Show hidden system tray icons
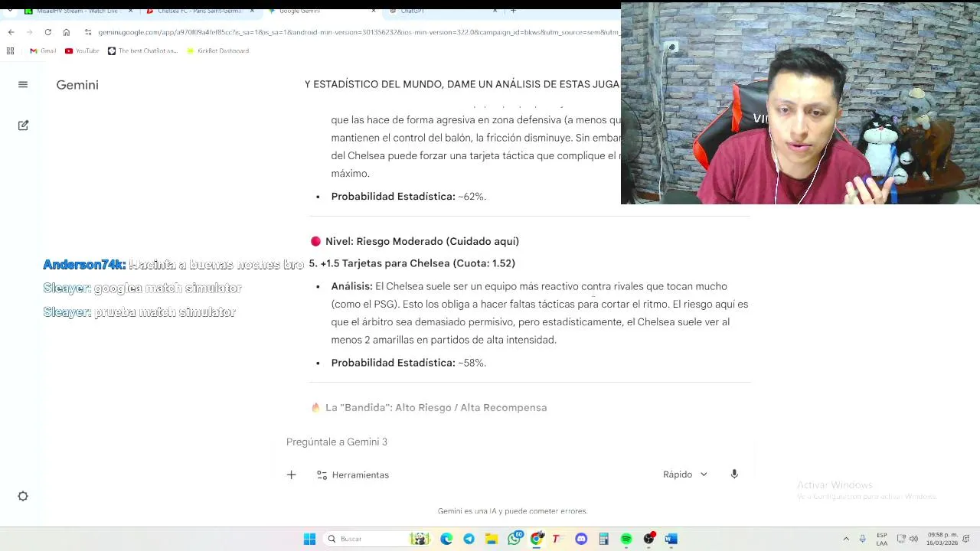980x551 pixels. [x=846, y=539]
